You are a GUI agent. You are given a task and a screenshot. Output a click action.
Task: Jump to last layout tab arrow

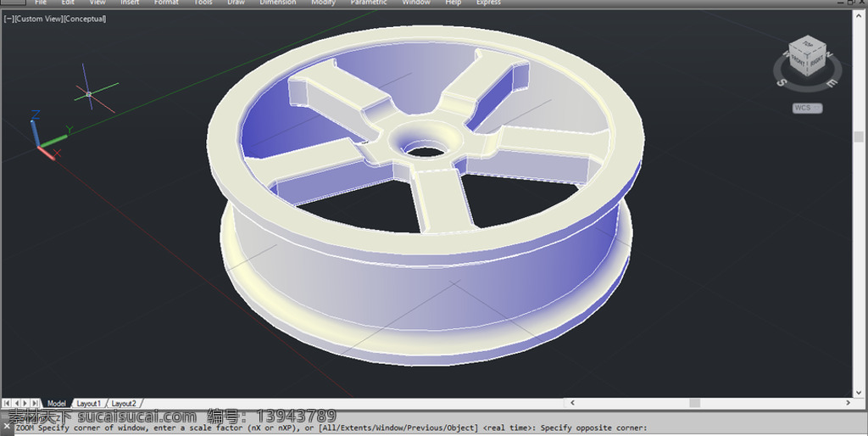click(35, 403)
